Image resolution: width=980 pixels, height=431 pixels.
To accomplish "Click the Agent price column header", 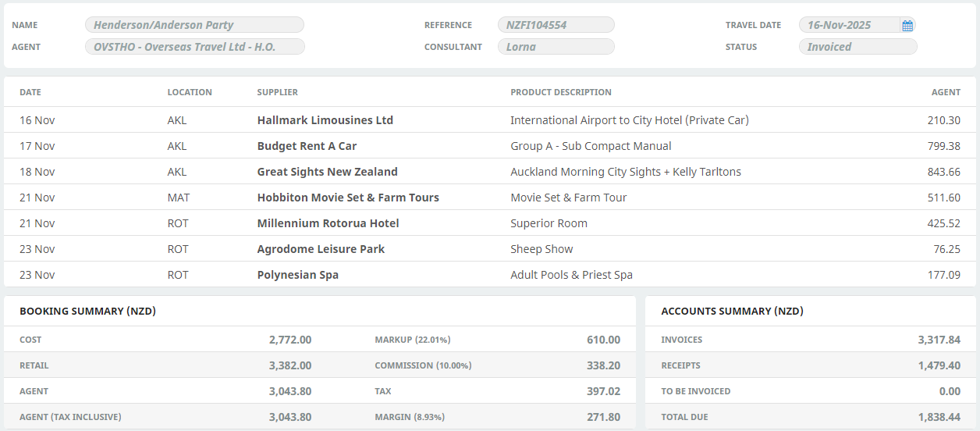I will 946,92.
